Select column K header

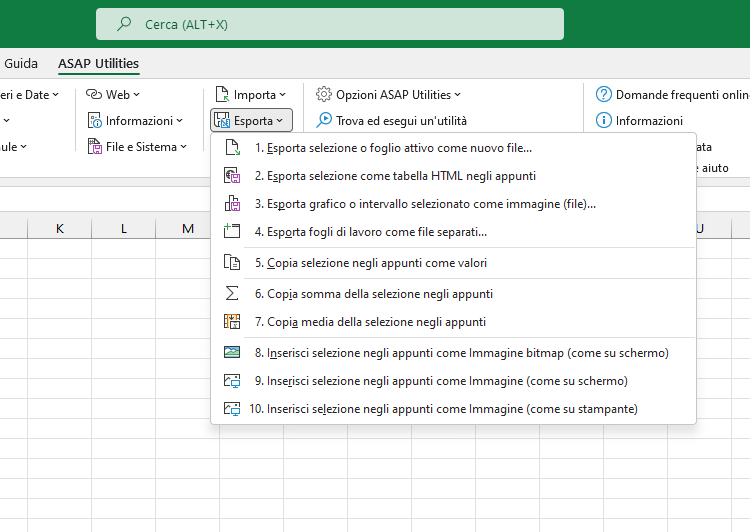(x=60, y=229)
